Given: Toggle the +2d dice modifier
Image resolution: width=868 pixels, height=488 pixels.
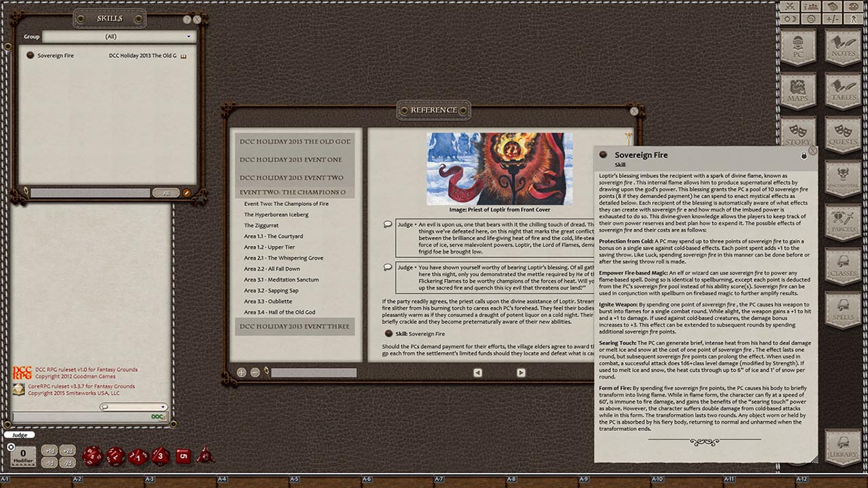Looking at the screenshot, I should tap(66, 450).
